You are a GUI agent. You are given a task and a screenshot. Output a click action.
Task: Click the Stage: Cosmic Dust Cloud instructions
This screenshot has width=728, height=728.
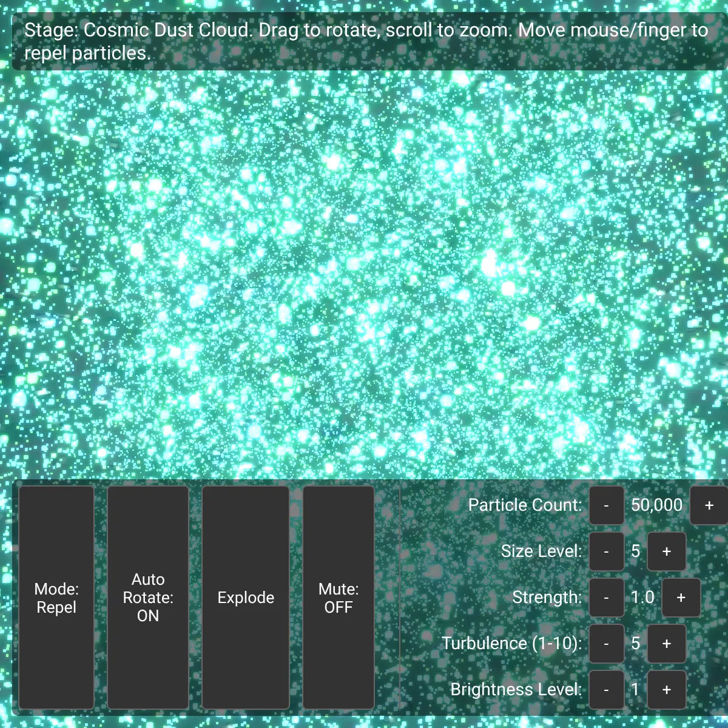coord(366,41)
